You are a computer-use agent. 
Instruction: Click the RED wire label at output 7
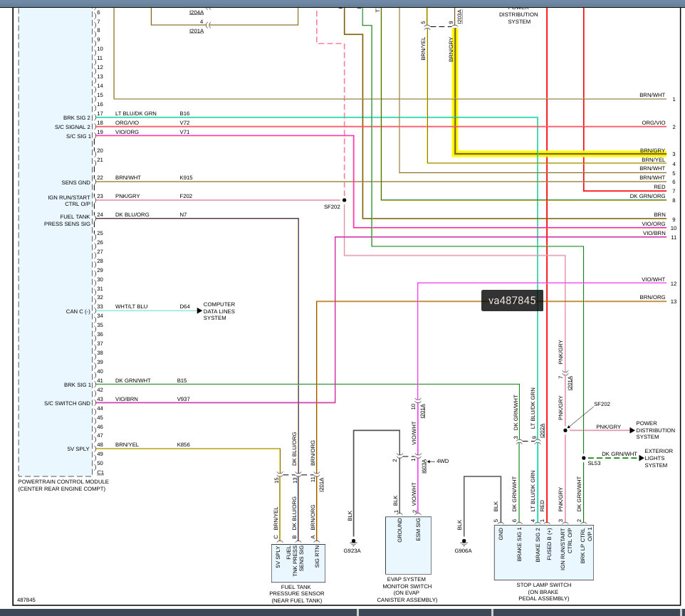click(659, 187)
